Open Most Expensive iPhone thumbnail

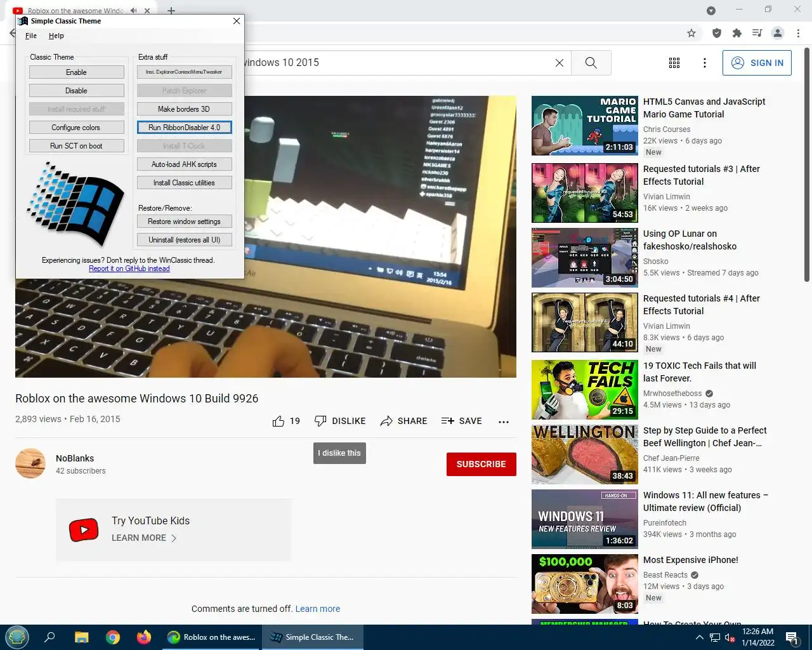coord(585,584)
